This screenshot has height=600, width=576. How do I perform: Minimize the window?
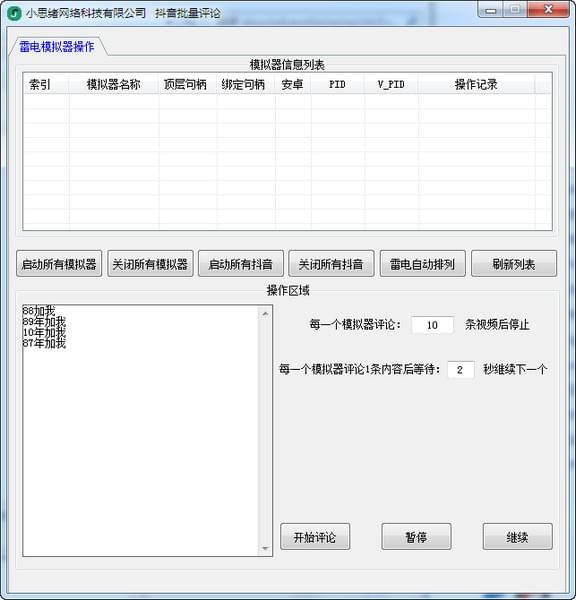click(490, 10)
